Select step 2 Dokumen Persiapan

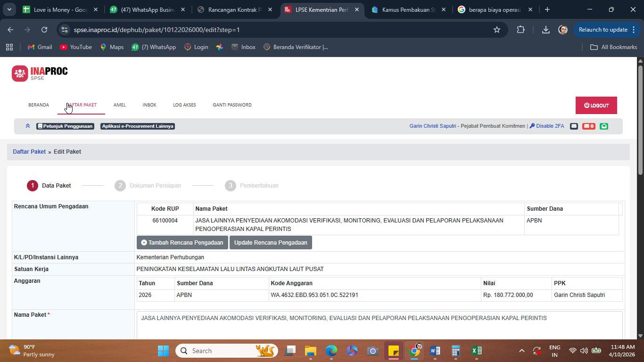tap(148, 186)
